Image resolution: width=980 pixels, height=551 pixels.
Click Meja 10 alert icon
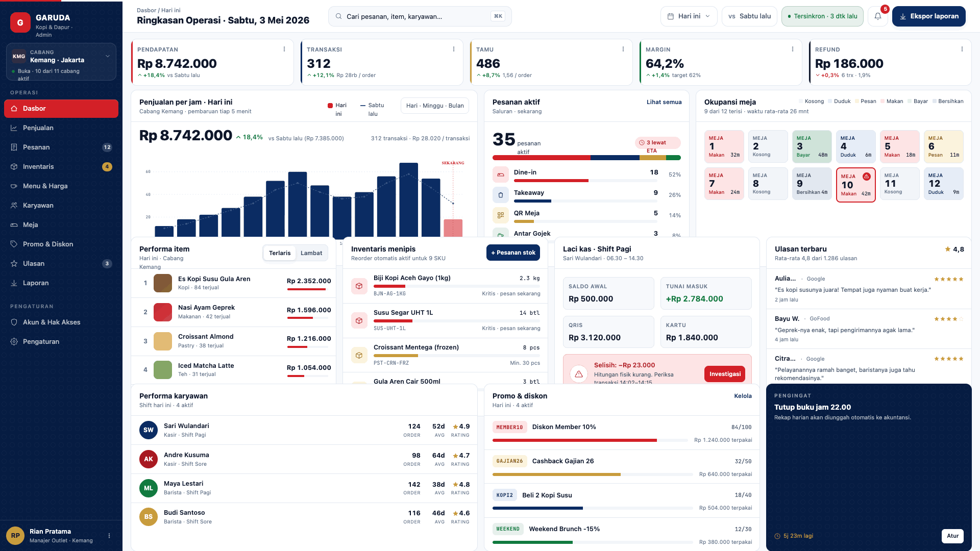coord(867,177)
